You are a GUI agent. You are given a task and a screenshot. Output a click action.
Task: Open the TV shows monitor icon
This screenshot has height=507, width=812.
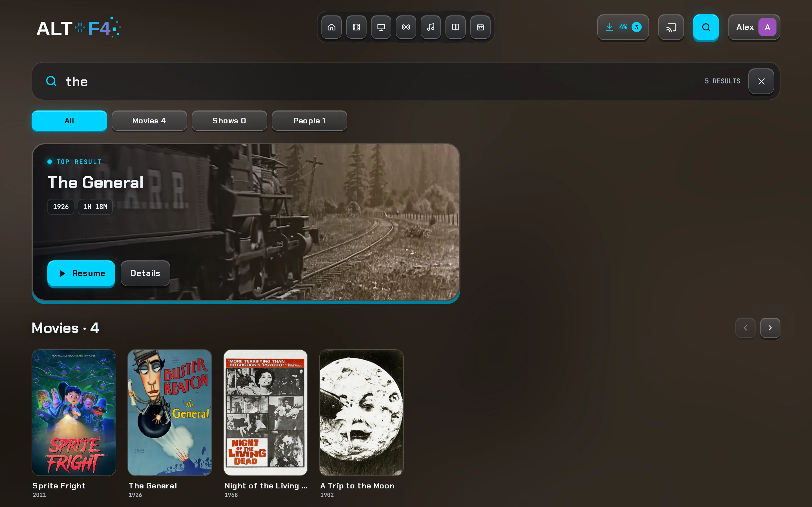[x=381, y=27]
